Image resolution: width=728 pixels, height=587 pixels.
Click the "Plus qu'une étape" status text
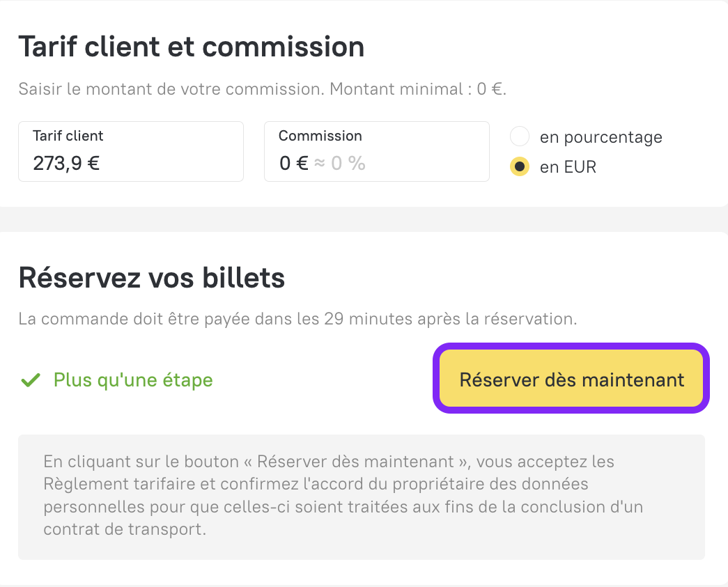click(x=133, y=380)
